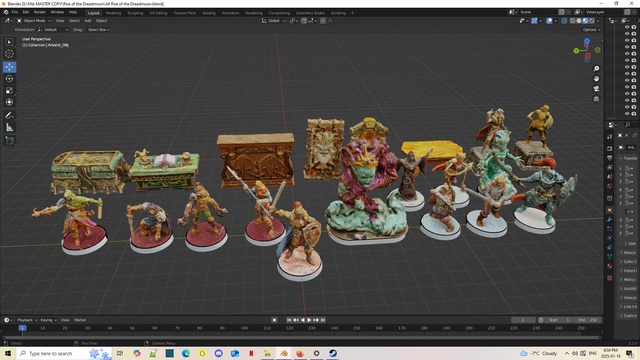Select the Select Box tool
The image size is (640, 360).
[x=9, y=42]
